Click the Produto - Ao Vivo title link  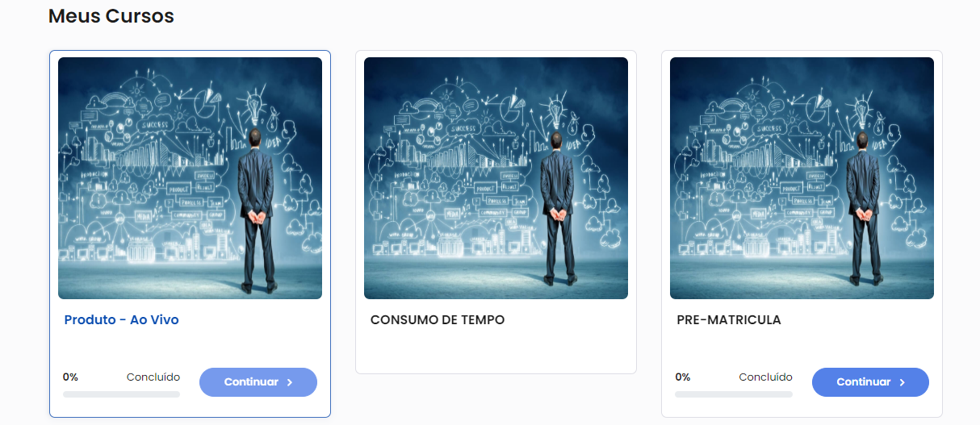[x=121, y=320]
